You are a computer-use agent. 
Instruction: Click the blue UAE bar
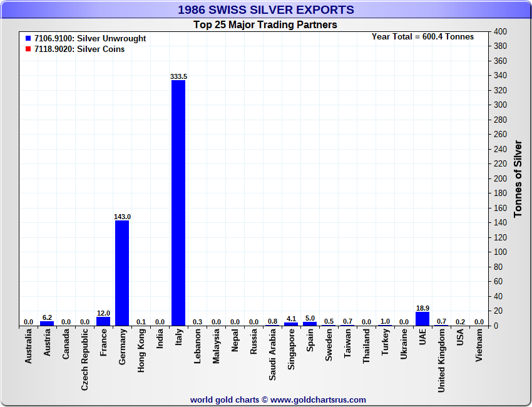422,319
